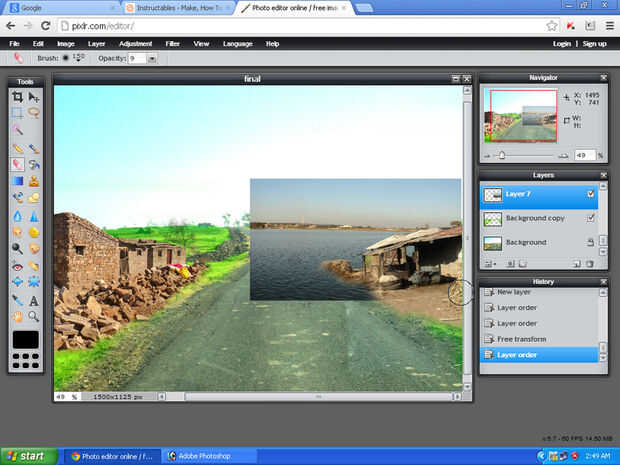Click the Layers panel scroll-up arrow

pos(603,186)
